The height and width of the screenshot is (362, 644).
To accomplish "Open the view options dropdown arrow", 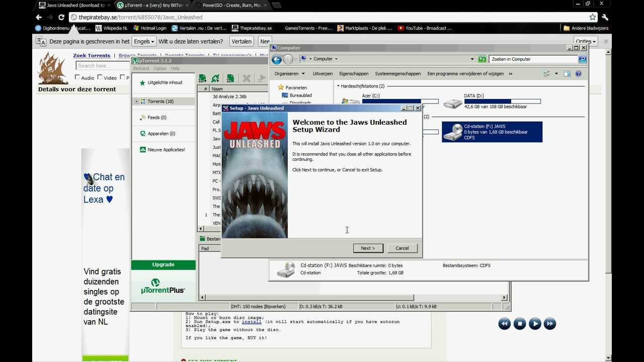I will coord(556,73).
